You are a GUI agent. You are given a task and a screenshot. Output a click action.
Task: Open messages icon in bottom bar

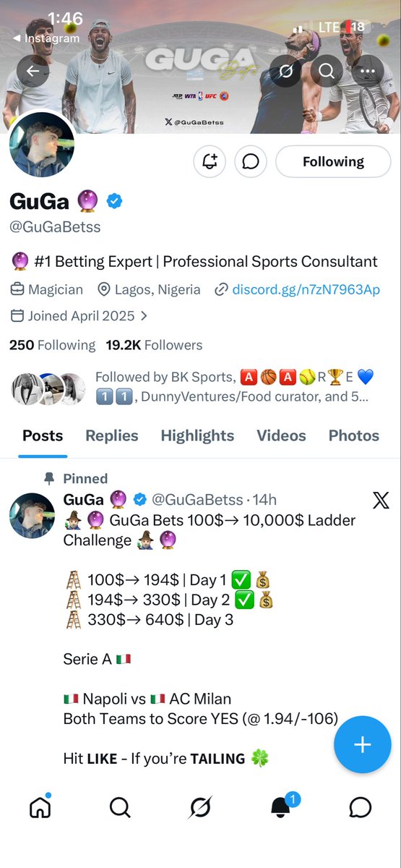point(360,807)
